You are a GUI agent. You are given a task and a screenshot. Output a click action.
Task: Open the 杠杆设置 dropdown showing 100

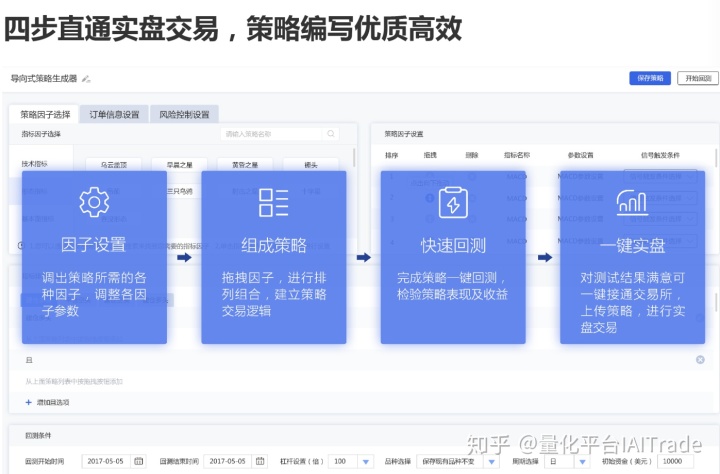pos(351,461)
